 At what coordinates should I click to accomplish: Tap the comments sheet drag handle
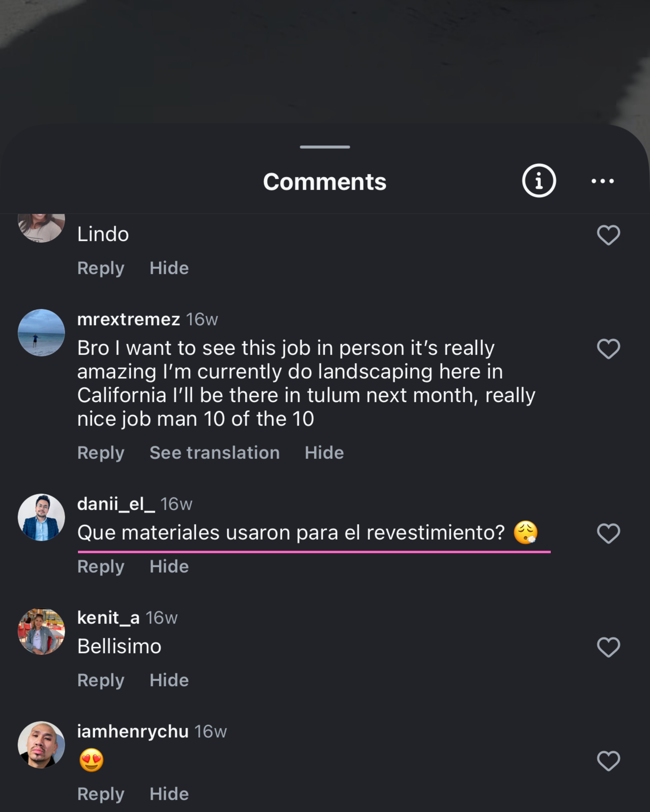pyautogui.click(x=325, y=147)
